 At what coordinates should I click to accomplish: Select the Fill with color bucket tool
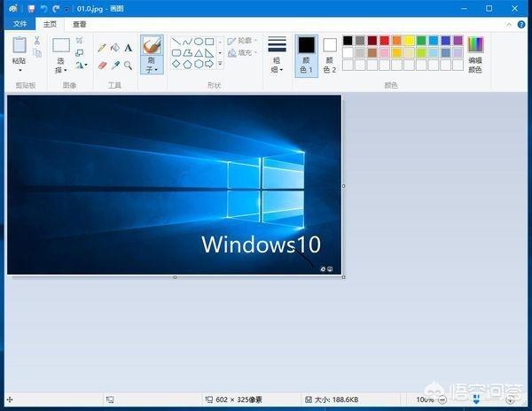pos(114,48)
